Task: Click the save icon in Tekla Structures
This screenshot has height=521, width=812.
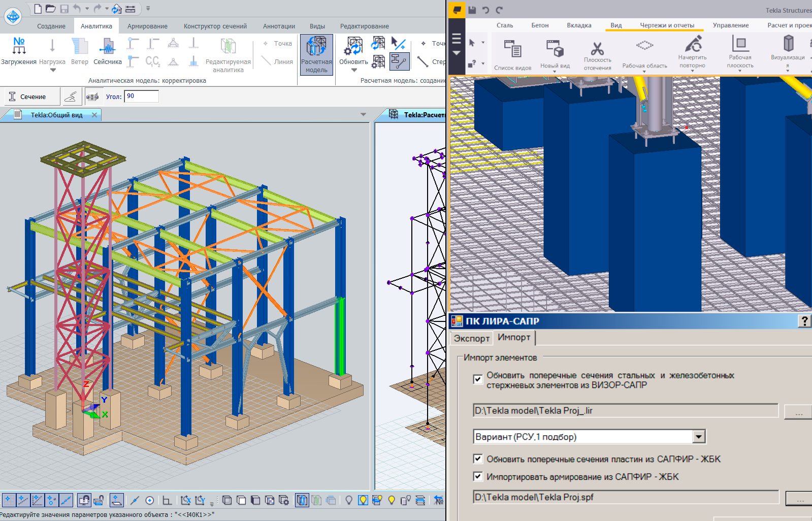Action: (x=472, y=10)
